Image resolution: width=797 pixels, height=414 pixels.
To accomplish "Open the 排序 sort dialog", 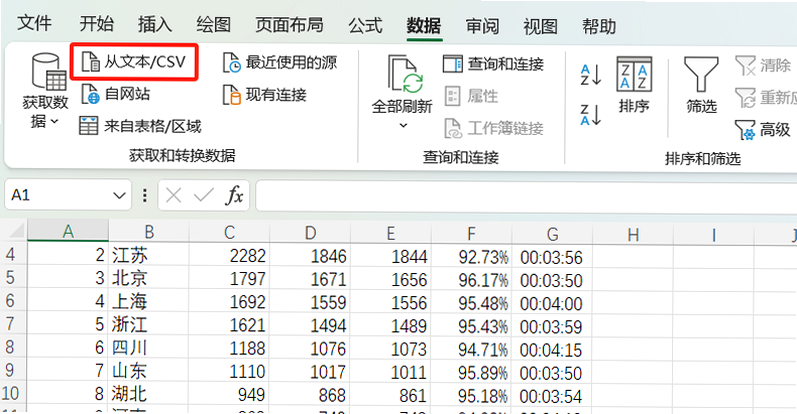I will click(x=634, y=85).
